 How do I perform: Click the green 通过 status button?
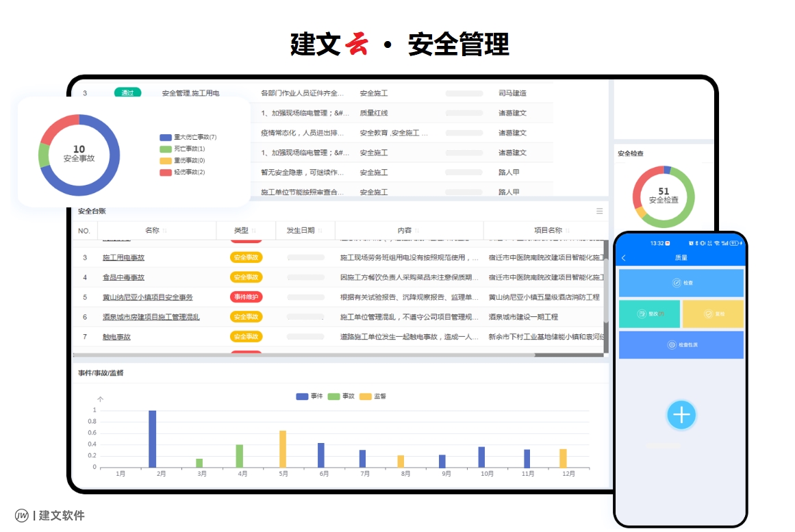pyautogui.click(x=127, y=92)
